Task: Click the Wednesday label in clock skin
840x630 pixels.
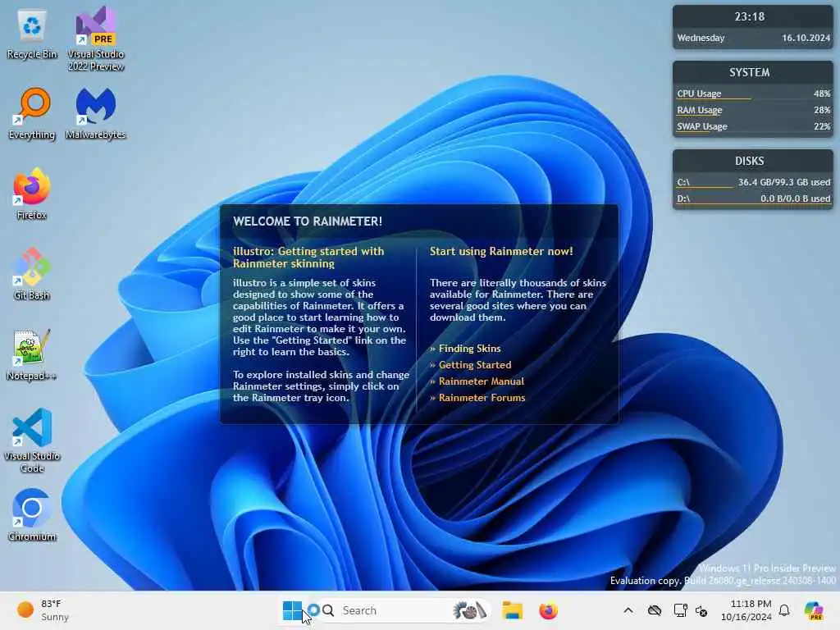Action: (x=701, y=38)
